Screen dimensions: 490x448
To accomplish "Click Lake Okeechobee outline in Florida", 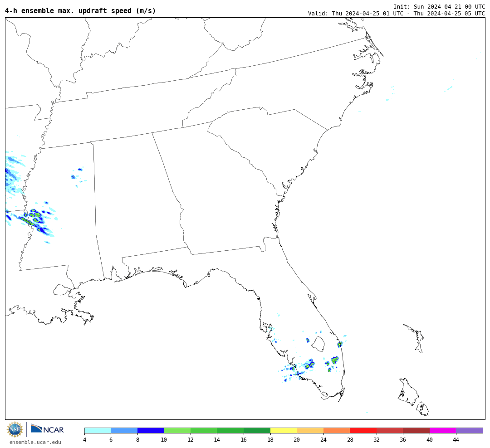I will pyautogui.click(x=319, y=344).
